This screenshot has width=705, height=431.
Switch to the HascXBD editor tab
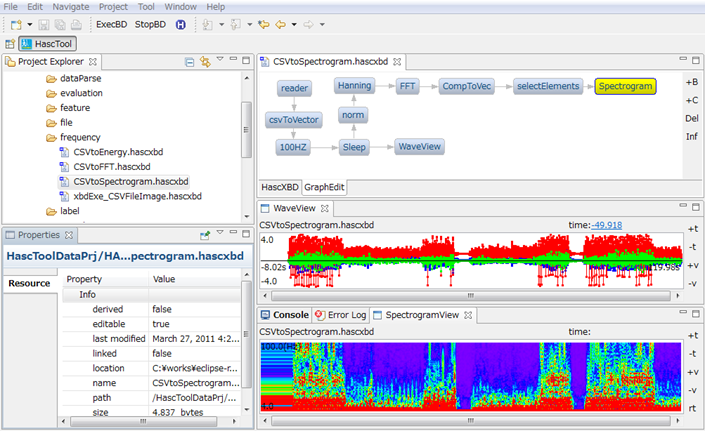279,187
